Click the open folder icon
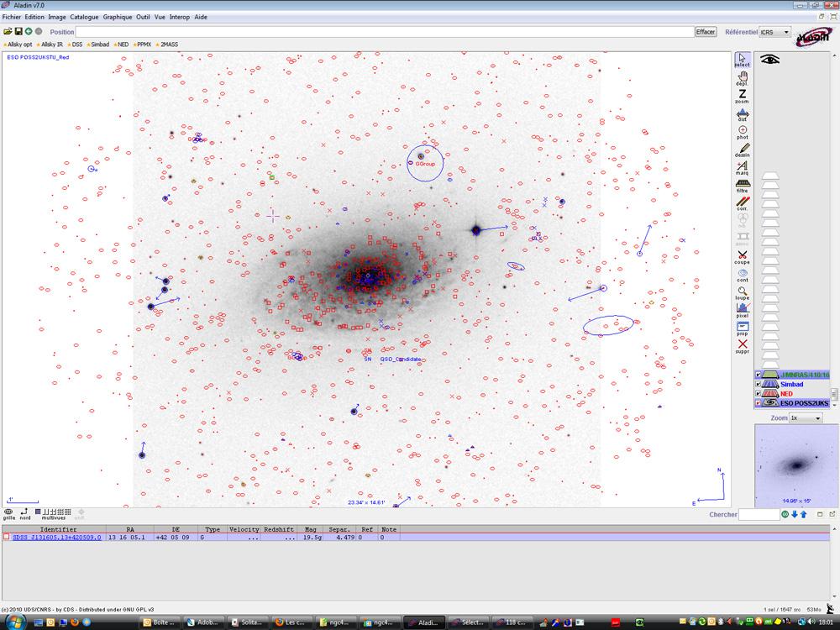 pyautogui.click(x=8, y=32)
